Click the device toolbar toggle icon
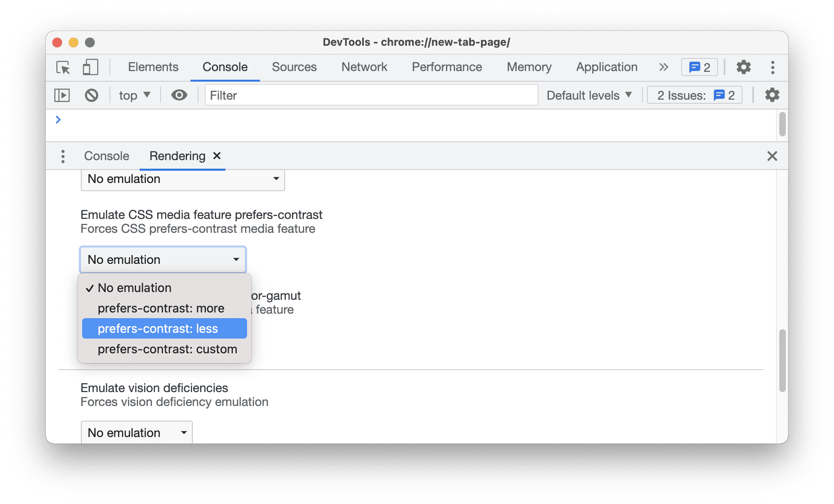The width and height of the screenshot is (834, 504). tap(89, 67)
